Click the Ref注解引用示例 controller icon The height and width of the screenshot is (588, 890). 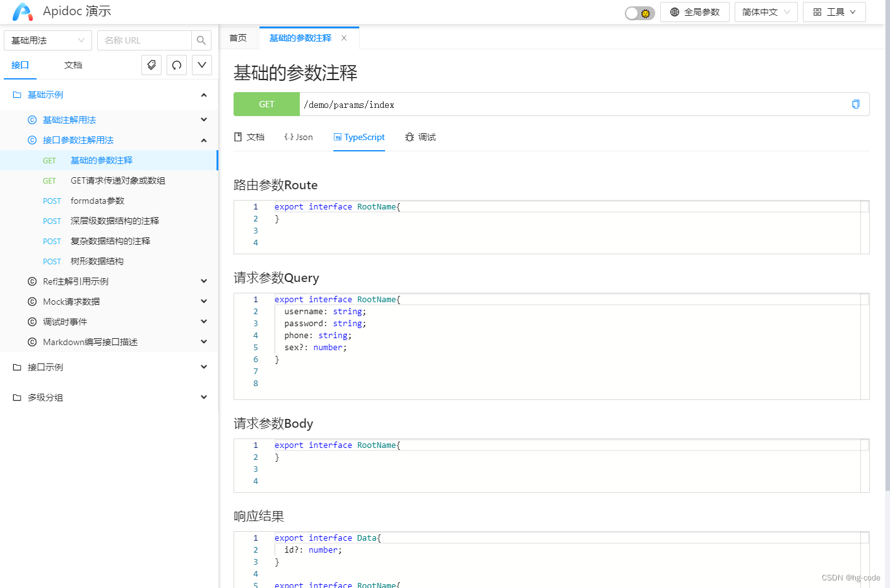(x=32, y=281)
